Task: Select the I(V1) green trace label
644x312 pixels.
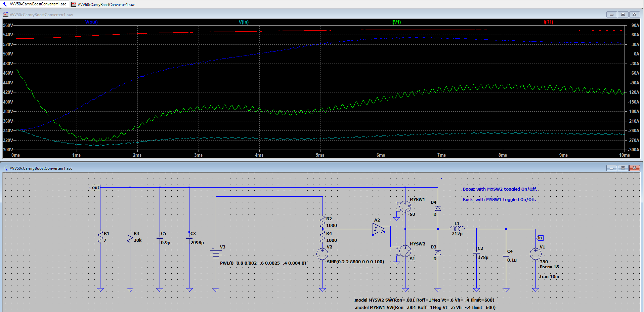Action: [x=396, y=22]
